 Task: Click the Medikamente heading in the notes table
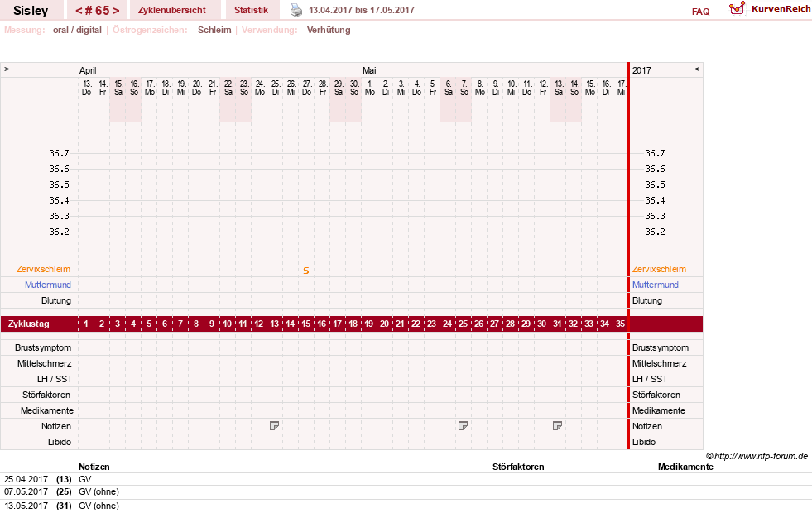coord(685,467)
